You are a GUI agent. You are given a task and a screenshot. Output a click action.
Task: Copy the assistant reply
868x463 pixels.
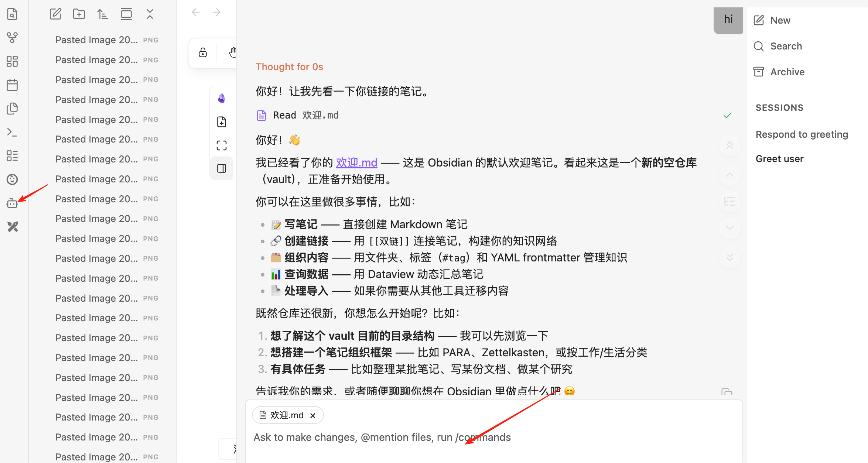(x=727, y=392)
